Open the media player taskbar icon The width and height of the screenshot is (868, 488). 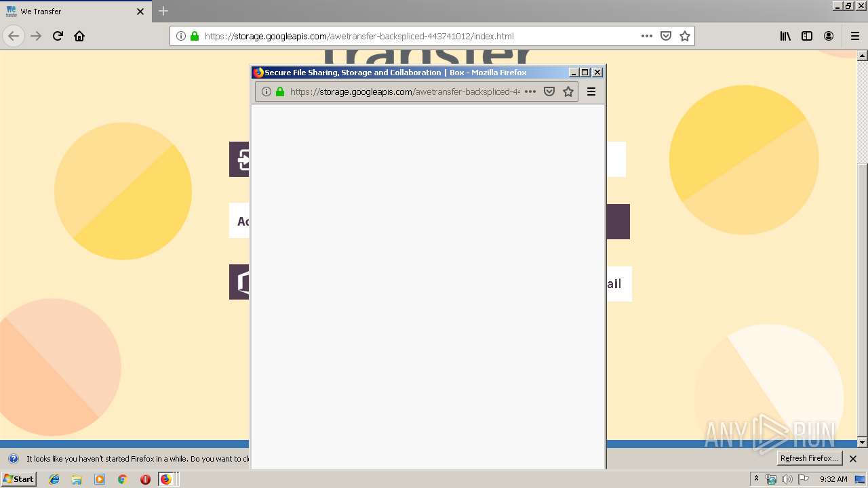coord(100,479)
